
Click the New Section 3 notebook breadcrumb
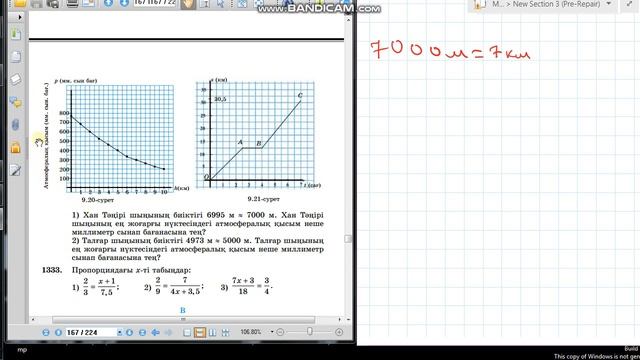click(x=556, y=4)
